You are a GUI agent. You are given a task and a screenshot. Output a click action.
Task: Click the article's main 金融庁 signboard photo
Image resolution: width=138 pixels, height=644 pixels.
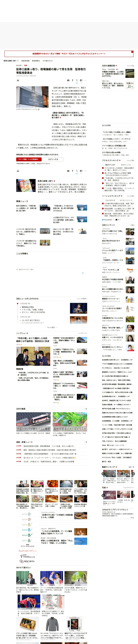click(x=32, y=97)
